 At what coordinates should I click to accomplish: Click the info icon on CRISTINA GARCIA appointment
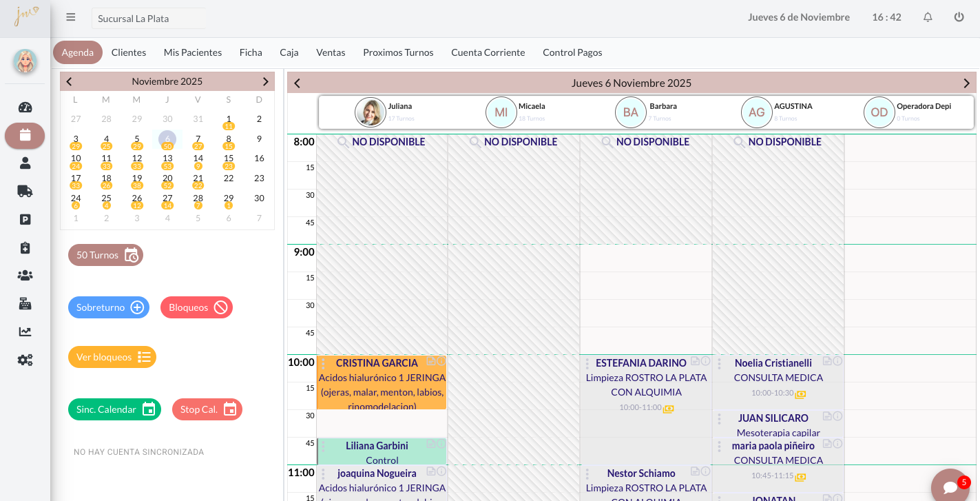click(441, 361)
